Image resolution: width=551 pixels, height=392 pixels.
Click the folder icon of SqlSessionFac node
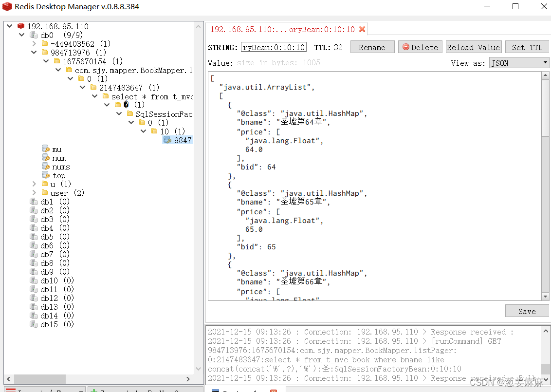pyautogui.click(x=130, y=113)
